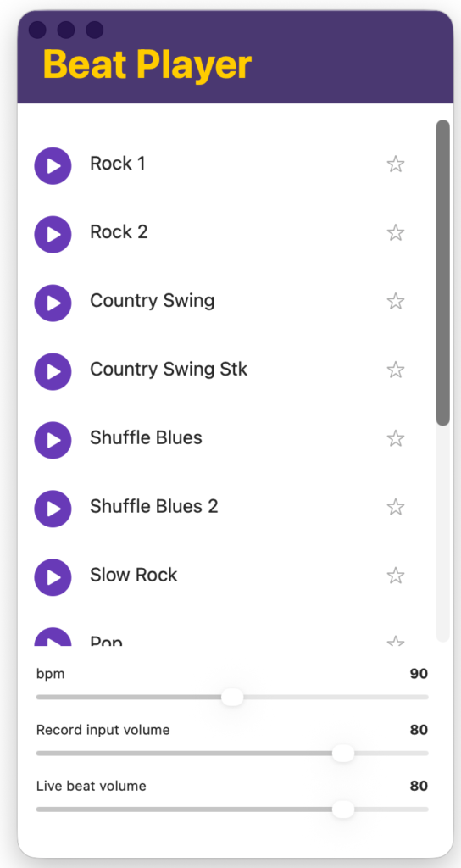Mark Country Swing Stk as favorite
Image resolution: width=461 pixels, height=868 pixels.
(x=395, y=370)
